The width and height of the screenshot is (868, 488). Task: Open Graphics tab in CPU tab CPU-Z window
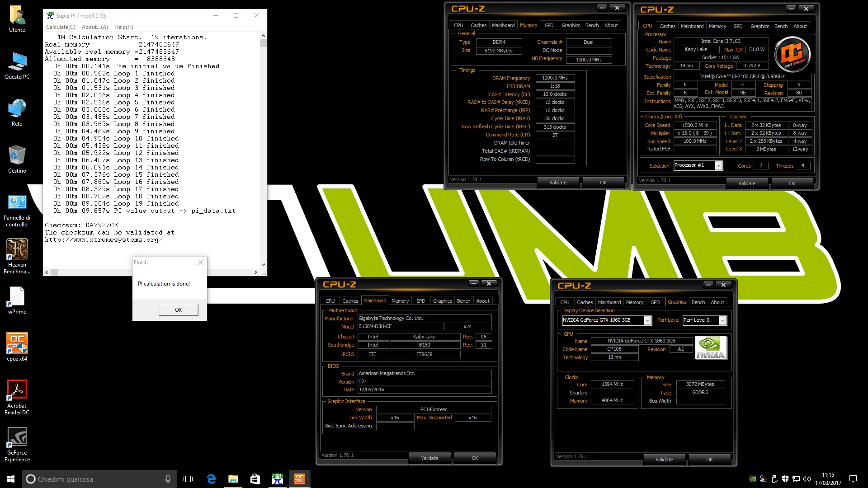click(759, 26)
